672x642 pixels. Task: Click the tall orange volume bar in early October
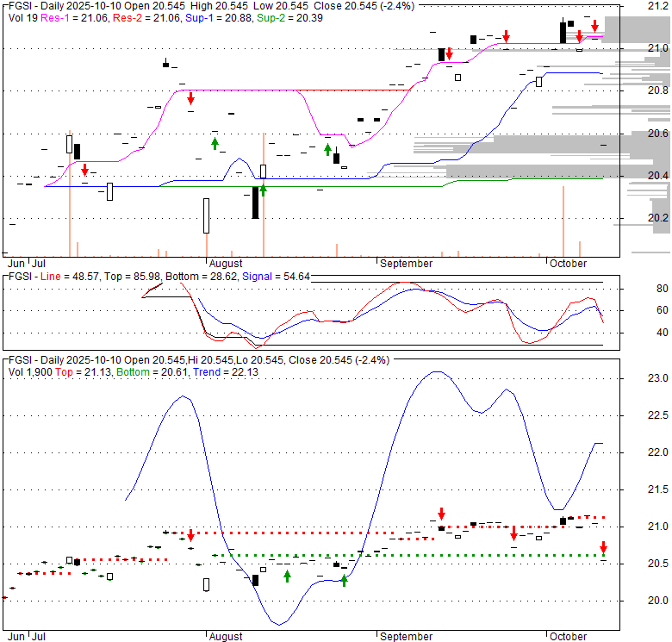(563, 221)
